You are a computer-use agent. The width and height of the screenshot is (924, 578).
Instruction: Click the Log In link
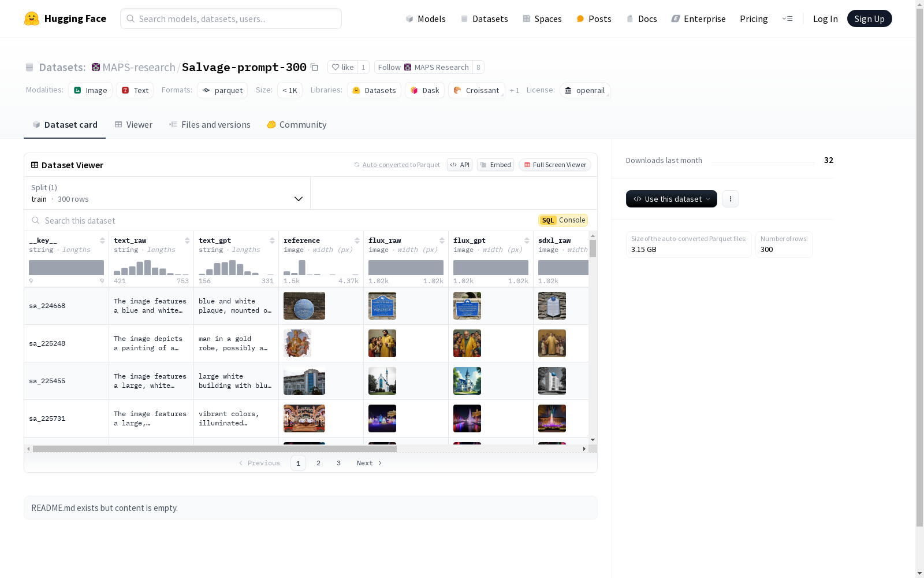pos(825,18)
